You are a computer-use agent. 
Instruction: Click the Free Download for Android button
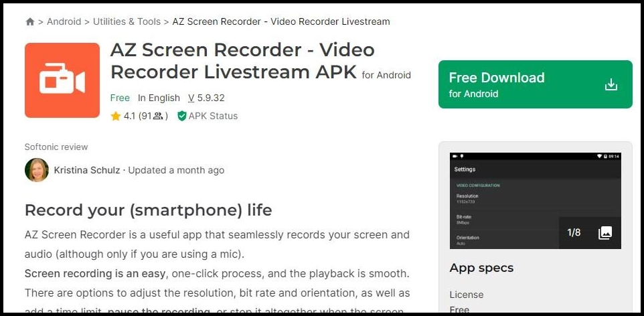(x=535, y=84)
